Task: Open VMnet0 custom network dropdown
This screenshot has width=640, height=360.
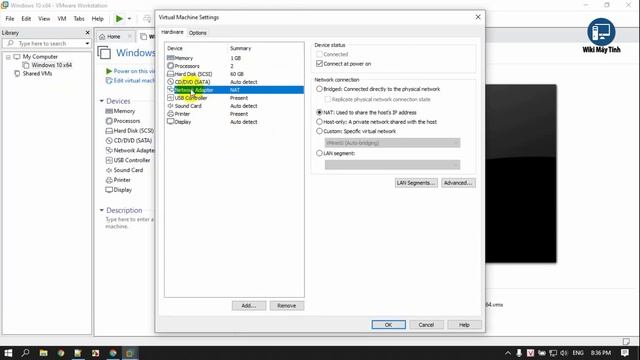Action: [392, 143]
